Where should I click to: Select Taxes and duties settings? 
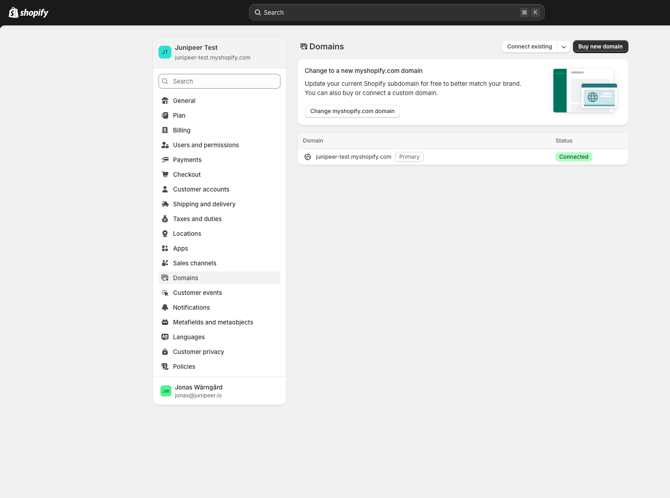[197, 219]
